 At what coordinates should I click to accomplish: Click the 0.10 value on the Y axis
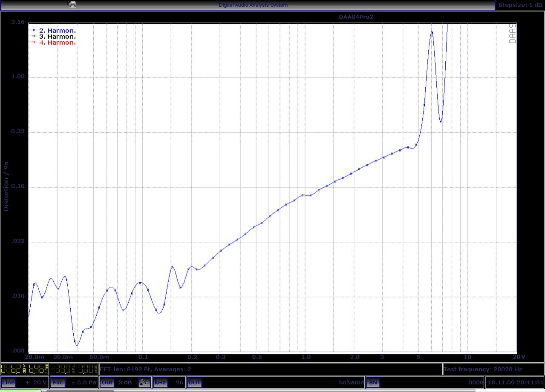18,186
